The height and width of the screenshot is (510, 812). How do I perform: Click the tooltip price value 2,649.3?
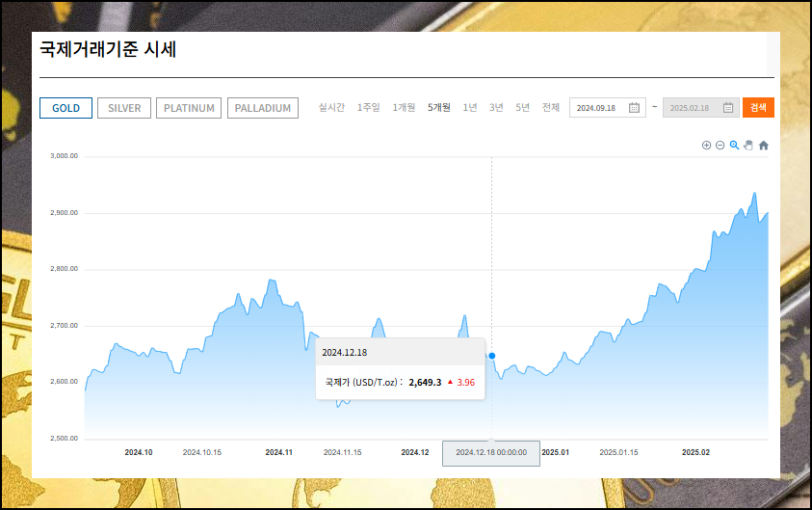pyautogui.click(x=425, y=383)
